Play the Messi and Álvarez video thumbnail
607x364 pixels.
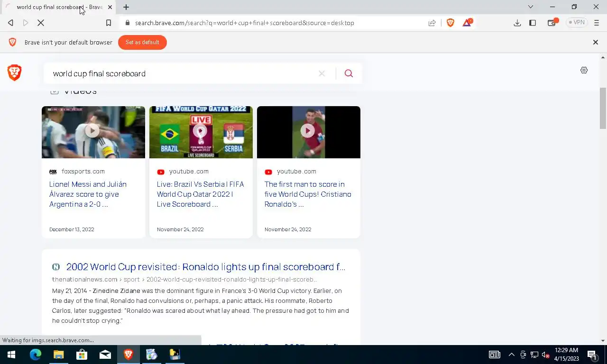click(x=93, y=132)
